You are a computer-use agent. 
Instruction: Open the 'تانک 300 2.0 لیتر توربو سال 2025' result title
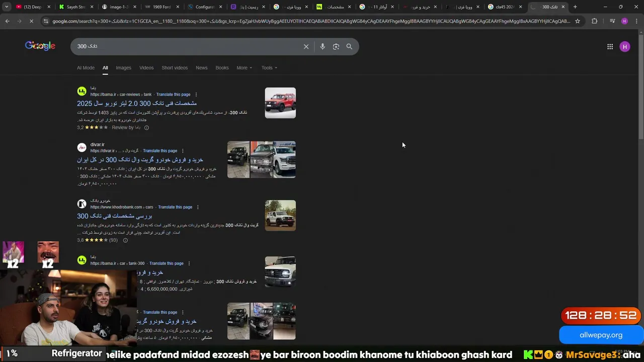coord(137,104)
